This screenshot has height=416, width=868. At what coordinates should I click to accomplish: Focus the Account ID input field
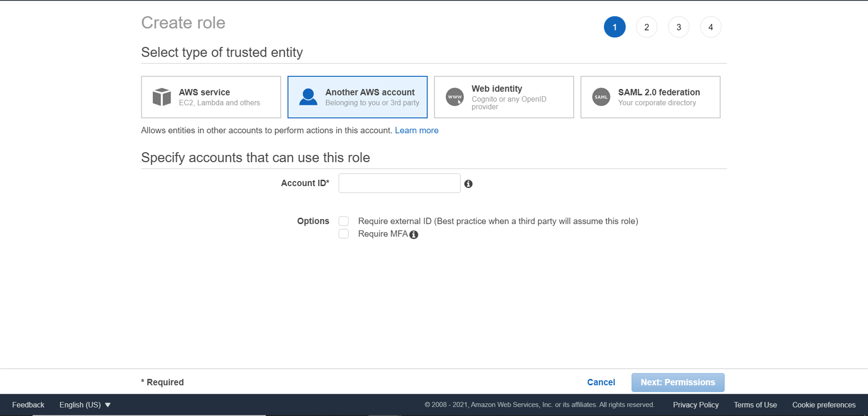(x=399, y=183)
